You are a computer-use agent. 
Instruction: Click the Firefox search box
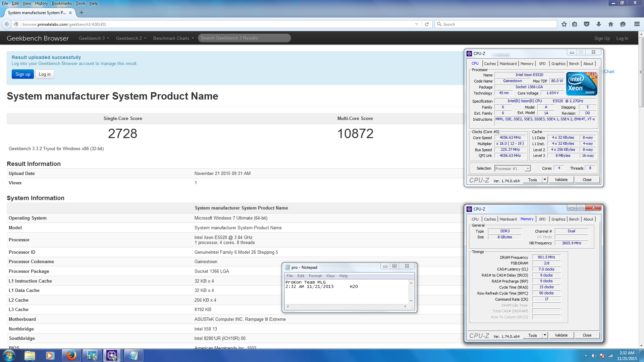click(x=496, y=24)
